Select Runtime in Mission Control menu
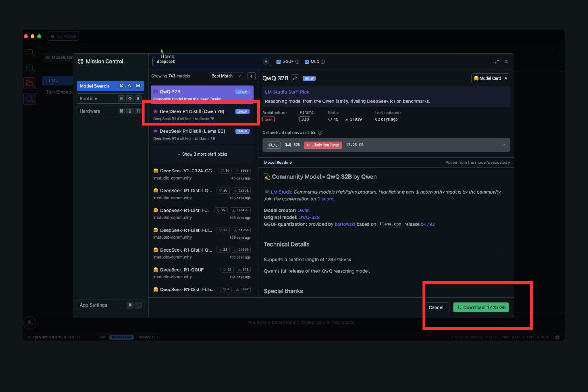The width and height of the screenshot is (588, 392). pos(111,98)
